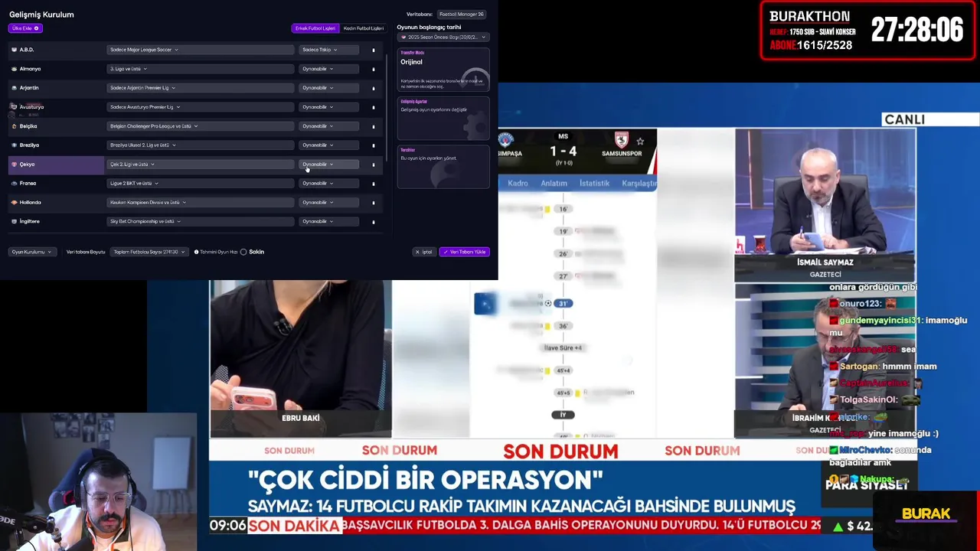Click the İsmail Saymaz video thumbnail

click(x=825, y=205)
